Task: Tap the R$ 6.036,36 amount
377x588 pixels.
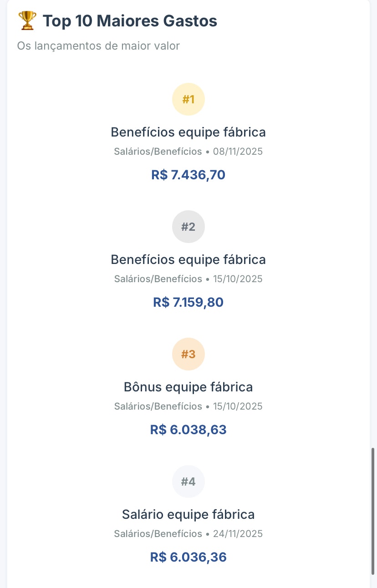Action: coord(188,557)
